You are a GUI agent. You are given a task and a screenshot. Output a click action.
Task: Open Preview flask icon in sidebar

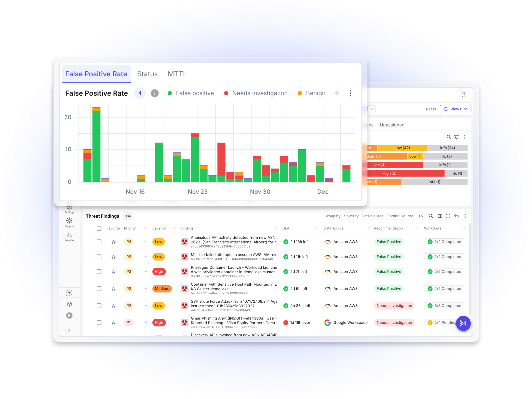pyautogui.click(x=69, y=236)
